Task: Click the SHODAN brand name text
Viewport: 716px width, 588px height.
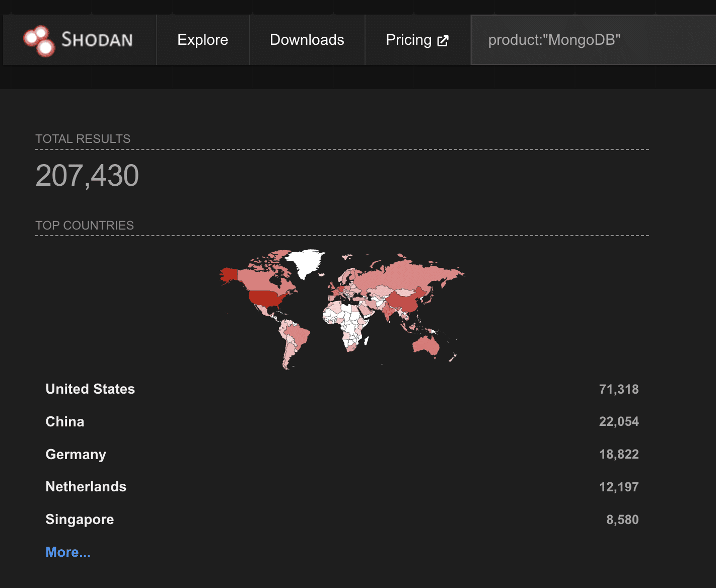Action: (97, 40)
